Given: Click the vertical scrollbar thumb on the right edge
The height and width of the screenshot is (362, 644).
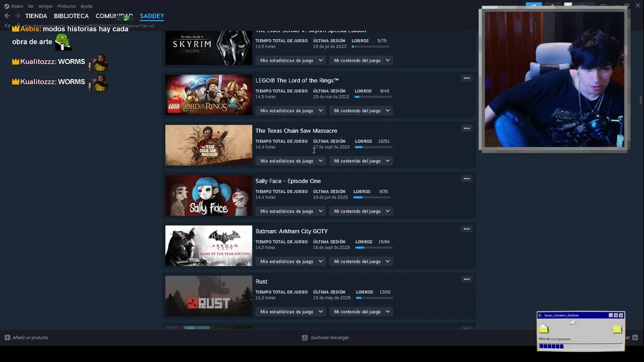Looking at the screenshot, I should tap(640, 101).
